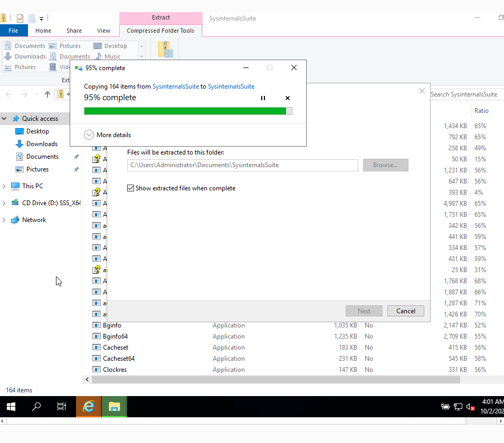Click the copy progress bar

[x=188, y=111]
